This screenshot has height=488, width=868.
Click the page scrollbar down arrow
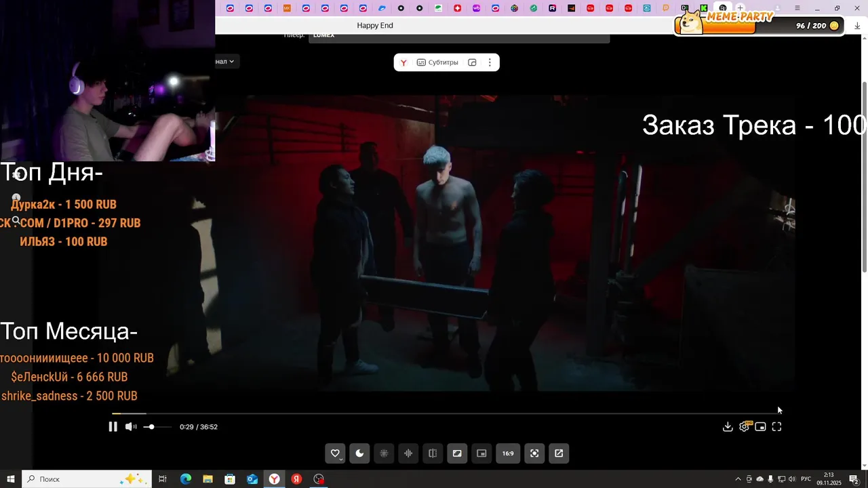tap(864, 464)
